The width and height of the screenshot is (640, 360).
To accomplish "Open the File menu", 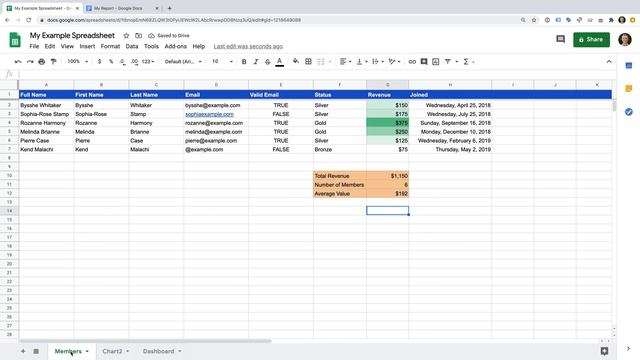I will pos(34,47).
